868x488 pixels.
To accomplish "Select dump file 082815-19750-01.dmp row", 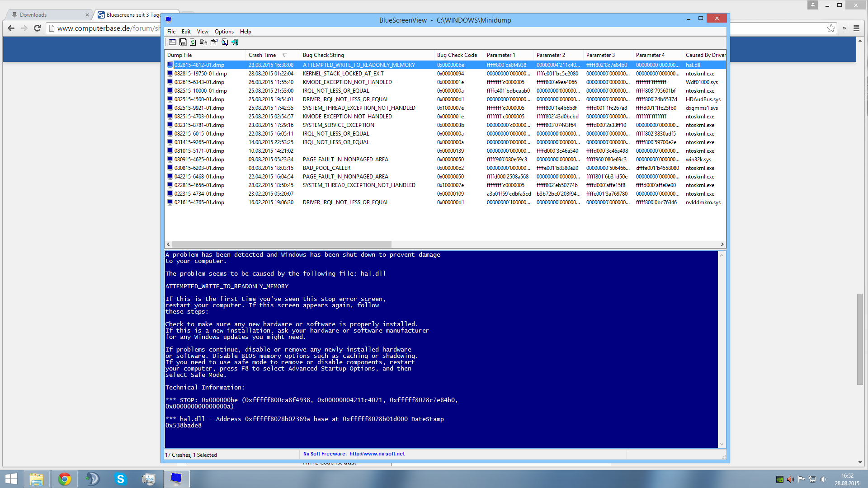I will pos(200,74).
